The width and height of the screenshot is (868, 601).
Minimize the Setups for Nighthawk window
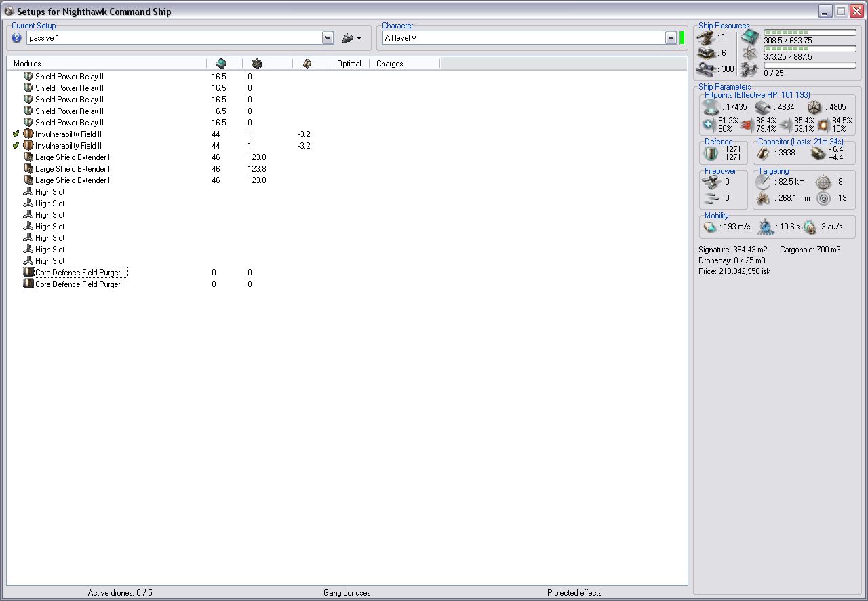[825, 12]
